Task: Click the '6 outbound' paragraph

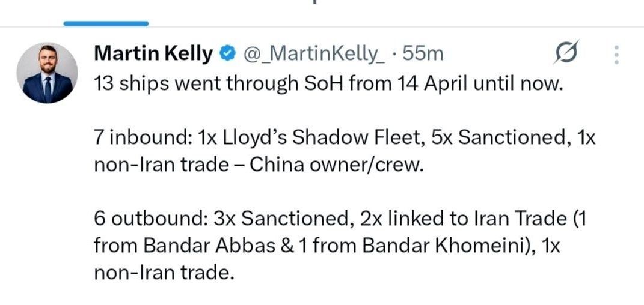Action: tap(340, 246)
